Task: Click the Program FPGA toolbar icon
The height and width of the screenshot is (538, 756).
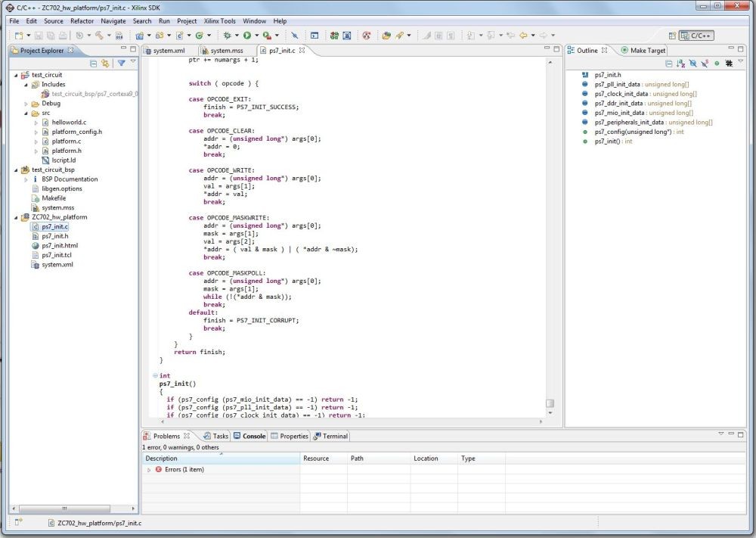Action: (334, 36)
